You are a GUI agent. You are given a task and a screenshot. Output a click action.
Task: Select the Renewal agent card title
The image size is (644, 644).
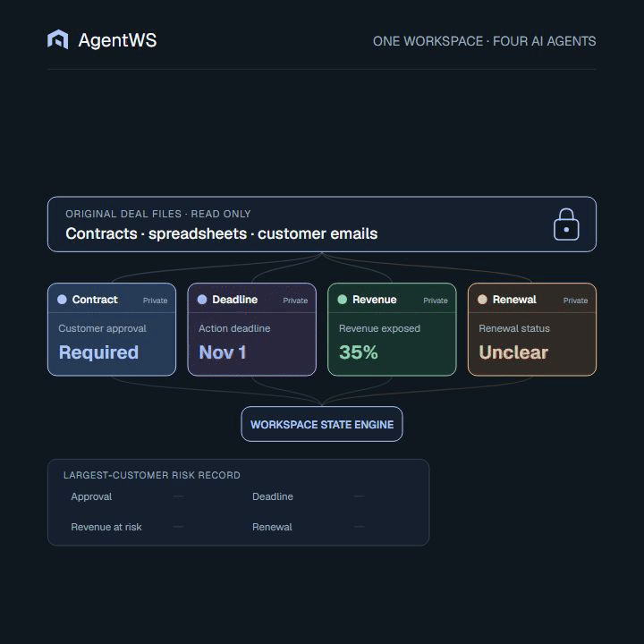(514, 300)
